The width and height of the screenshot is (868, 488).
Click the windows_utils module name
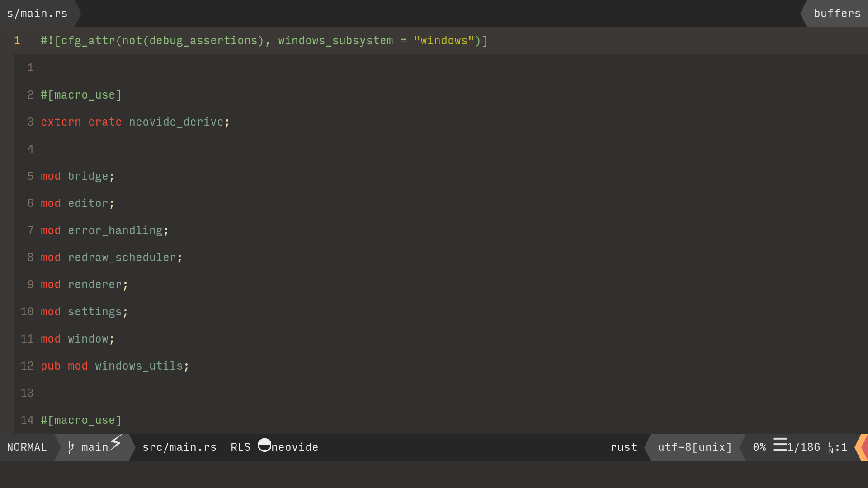[139, 366]
